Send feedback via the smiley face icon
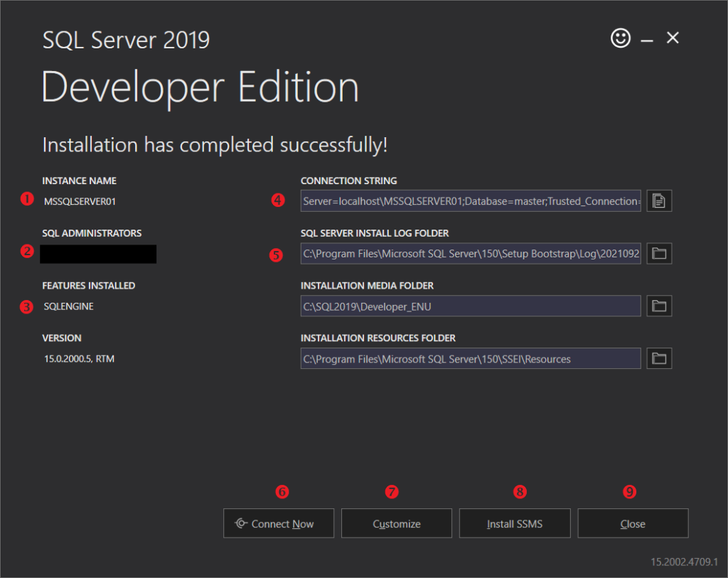The image size is (728, 578). [620, 38]
